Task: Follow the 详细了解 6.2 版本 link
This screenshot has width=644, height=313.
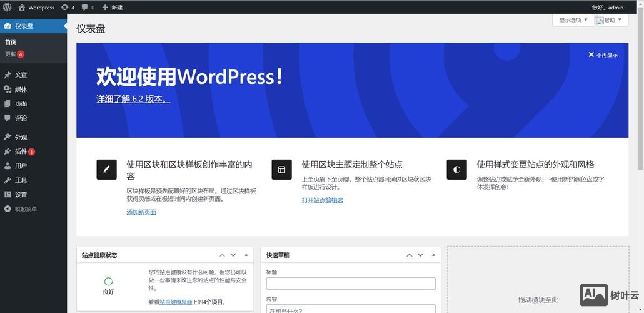Action: (x=133, y=99)
